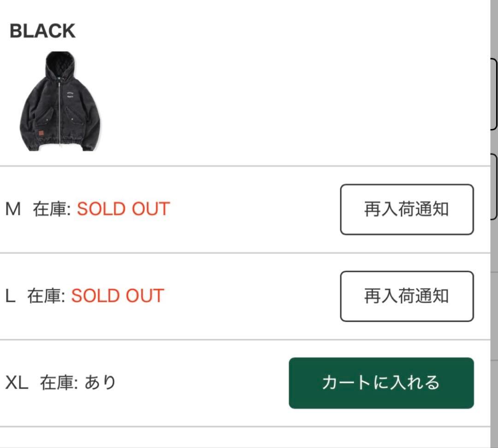Request restock notification for size L
This screenshot has height=448, width=498.
[407, 296]
